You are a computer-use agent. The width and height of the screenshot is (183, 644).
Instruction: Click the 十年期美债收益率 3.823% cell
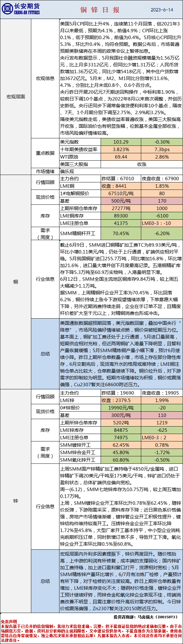121,150
